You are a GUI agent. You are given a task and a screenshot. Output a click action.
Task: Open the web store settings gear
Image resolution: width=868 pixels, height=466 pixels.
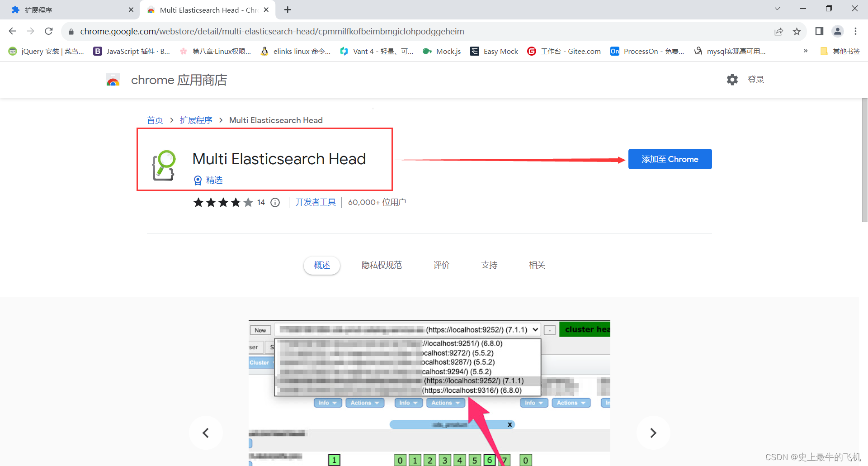click(732, 80)
